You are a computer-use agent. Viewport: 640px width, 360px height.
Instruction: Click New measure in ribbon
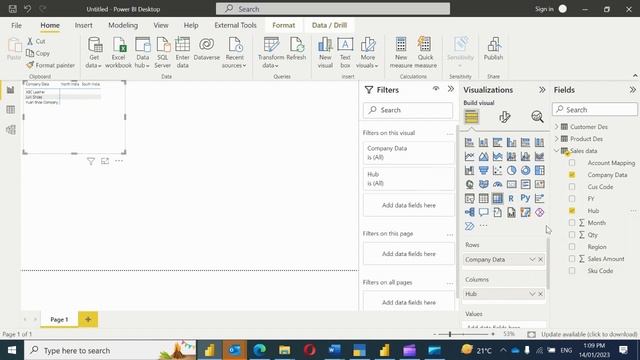point(401,53)
